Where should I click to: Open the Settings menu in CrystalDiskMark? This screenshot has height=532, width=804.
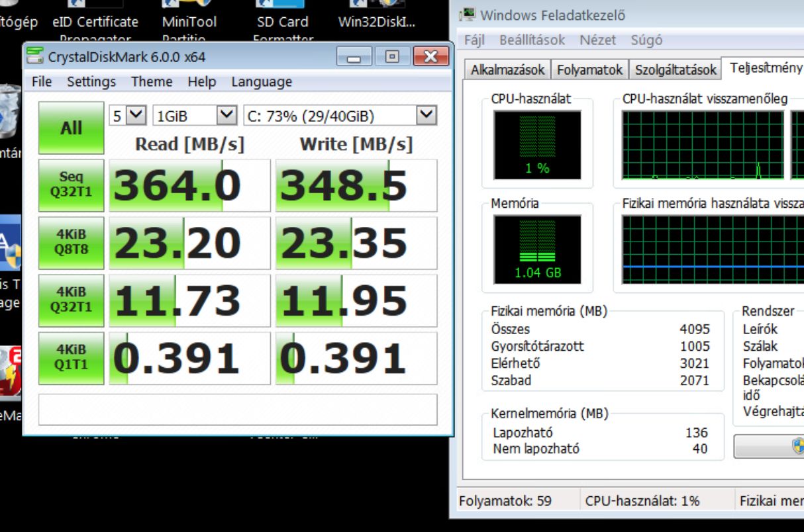[91, 81]
